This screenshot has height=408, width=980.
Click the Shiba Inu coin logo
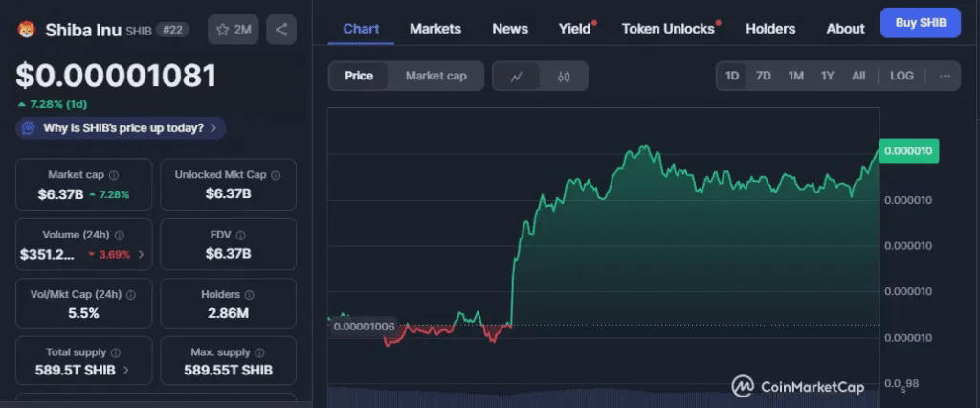[x=26, y=30]
